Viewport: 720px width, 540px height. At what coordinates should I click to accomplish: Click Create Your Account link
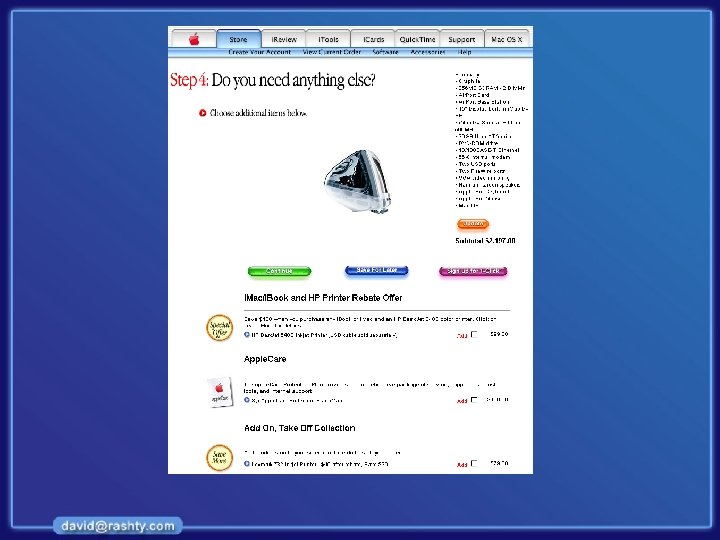(x=259, y=52)
